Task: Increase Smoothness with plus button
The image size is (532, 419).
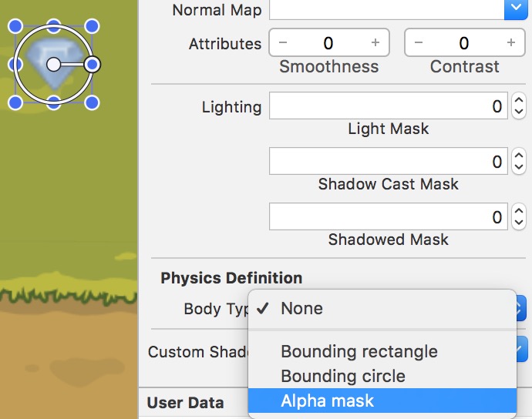Action: [375, 43]
